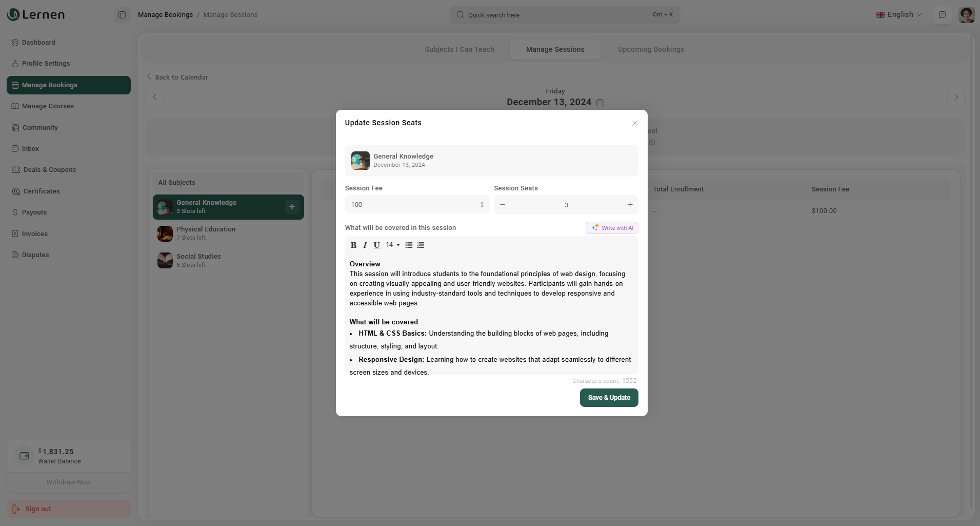
Task: Click the Session Fee input field
Action: pos(413,205)
